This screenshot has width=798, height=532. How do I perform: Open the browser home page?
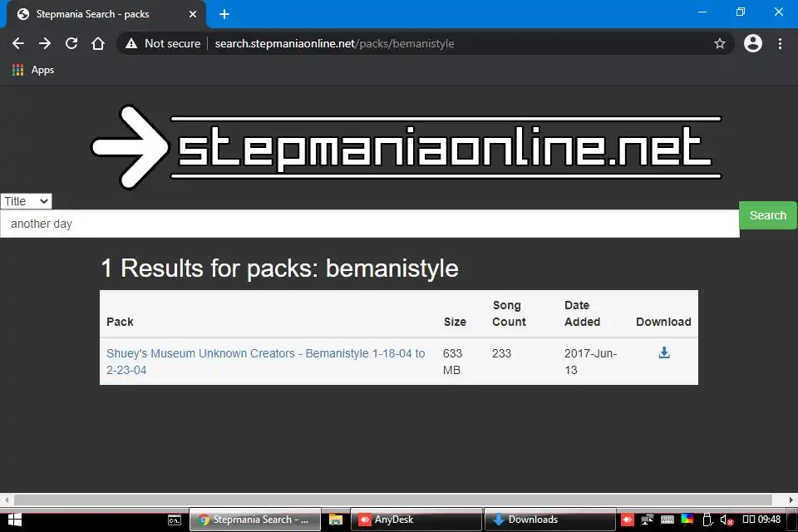98,43
